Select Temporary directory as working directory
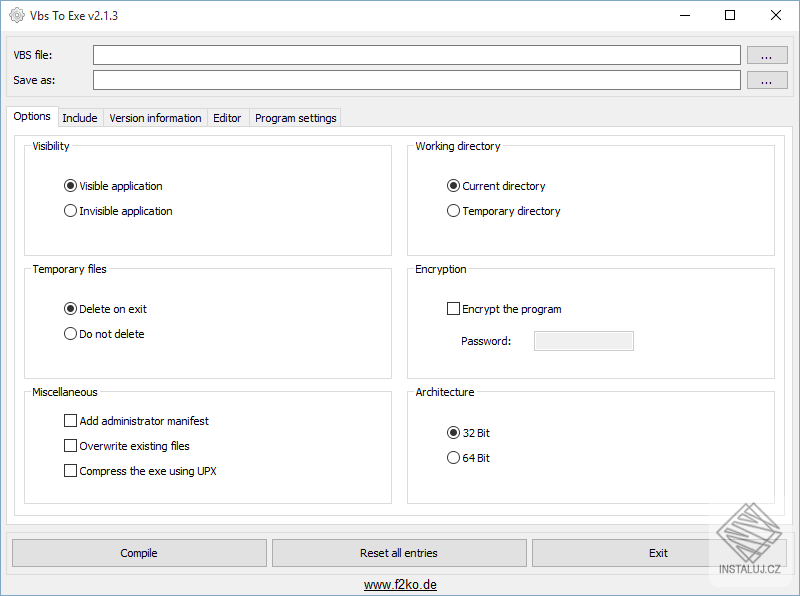The width and height of the screenshot is (800, 596). coord(454,211)
